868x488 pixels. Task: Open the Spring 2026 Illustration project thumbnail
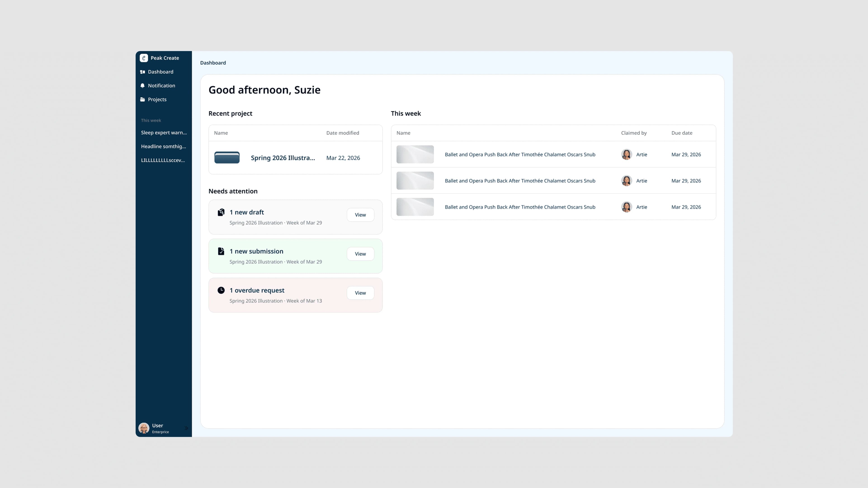click(x=227, y=158)
